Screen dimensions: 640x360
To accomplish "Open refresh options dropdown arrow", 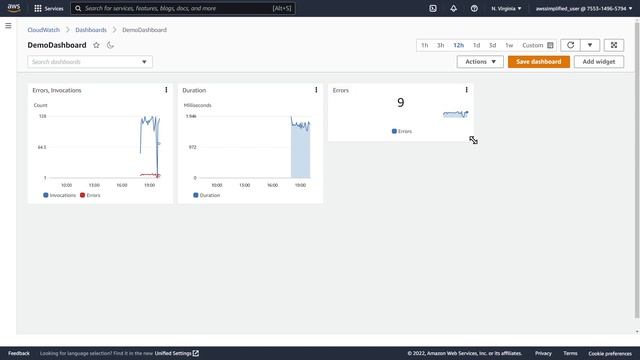I will pyautogui.click(x=590, y=45).
